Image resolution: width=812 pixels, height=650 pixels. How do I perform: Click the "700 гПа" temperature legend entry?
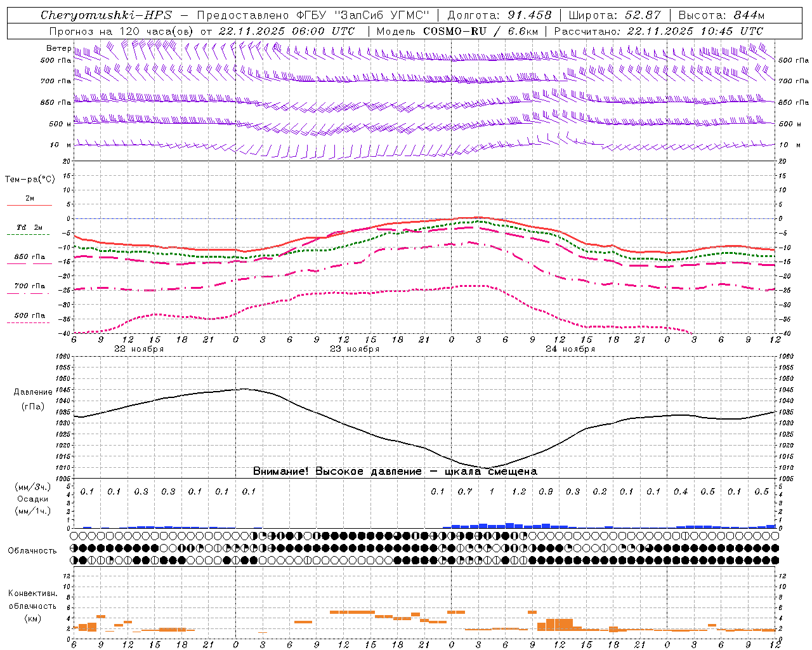[30, 286]
